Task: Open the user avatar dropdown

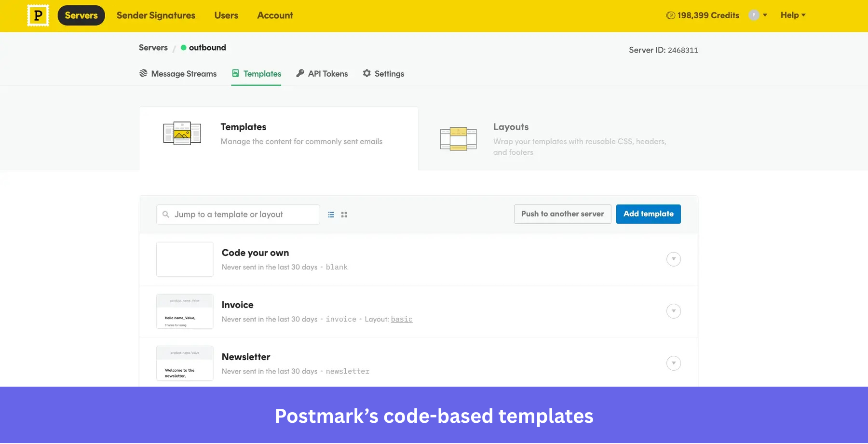Action: click(x=758, y=15)
